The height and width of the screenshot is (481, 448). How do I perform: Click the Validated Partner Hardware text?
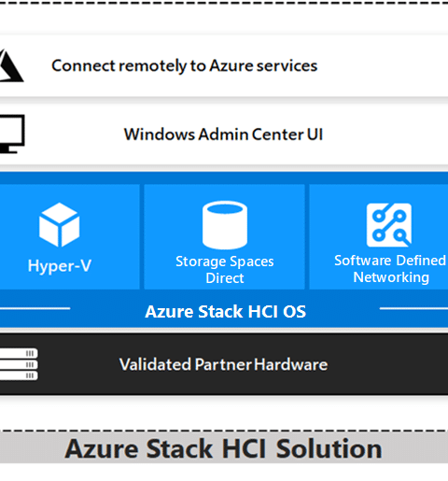tap(223, 364)
